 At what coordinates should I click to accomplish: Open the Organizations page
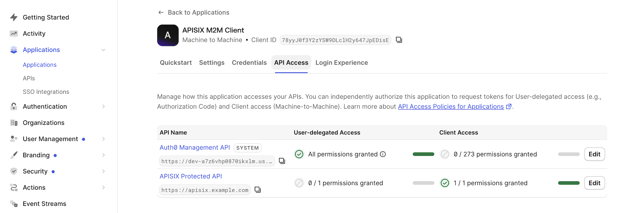coord(44,123)
